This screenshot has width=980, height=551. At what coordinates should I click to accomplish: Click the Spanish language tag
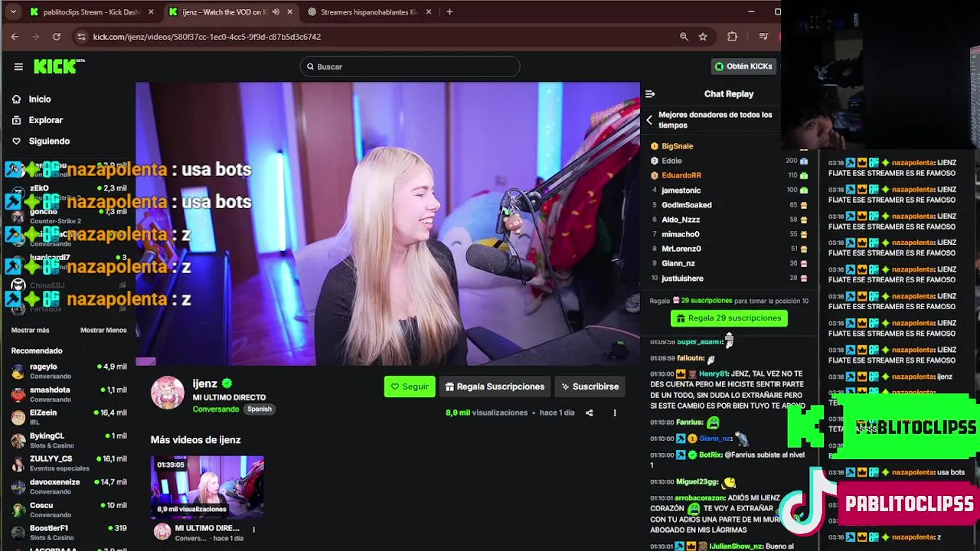260,409
